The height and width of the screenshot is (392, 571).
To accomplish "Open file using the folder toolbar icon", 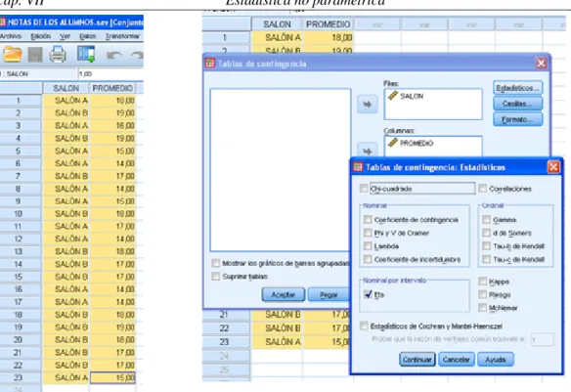I will pyautogui.click(x=13, y=55).
